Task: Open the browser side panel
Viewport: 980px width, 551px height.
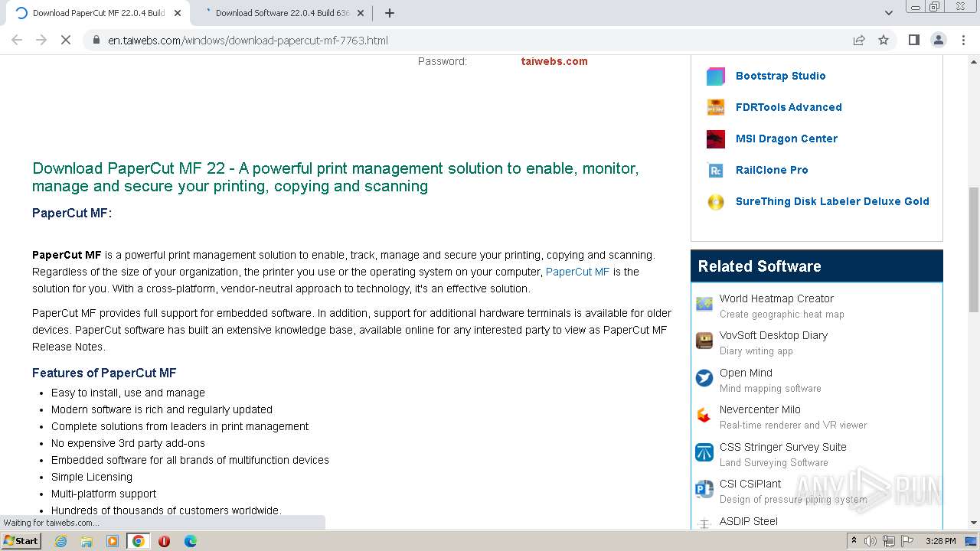Action: point(913,40)
